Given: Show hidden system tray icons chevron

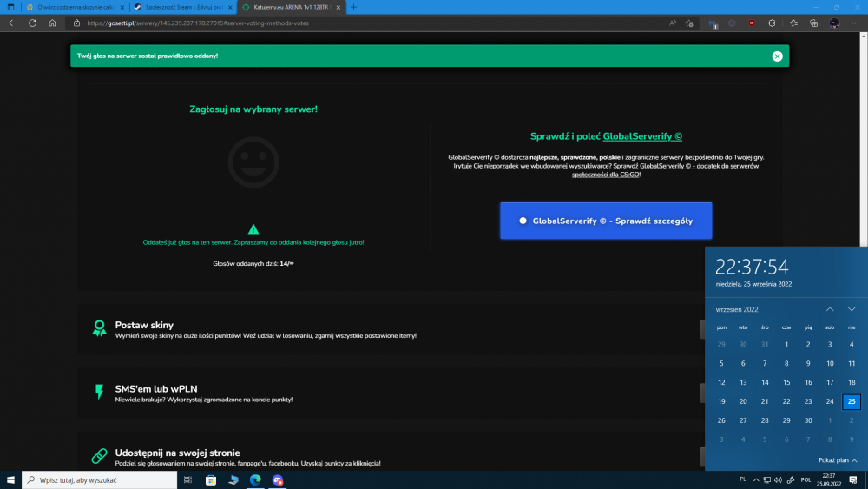Looking at the screenshot, I should pyautogui.click(x=756, y=479).
